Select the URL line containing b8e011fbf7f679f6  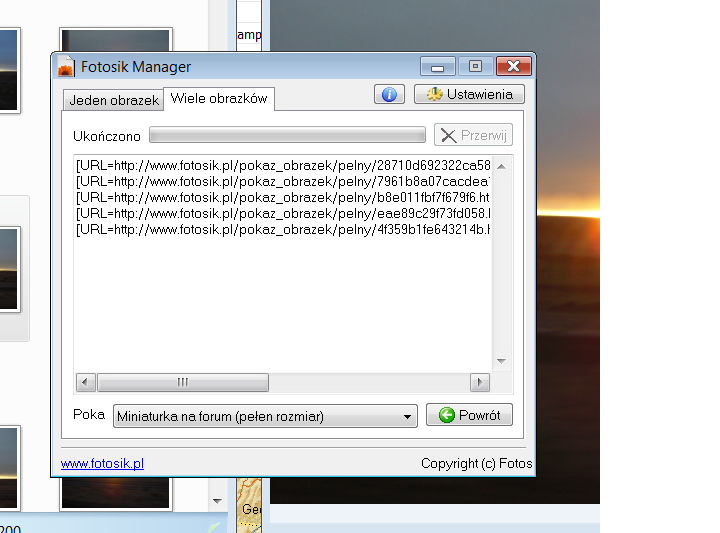click(283, 198)
